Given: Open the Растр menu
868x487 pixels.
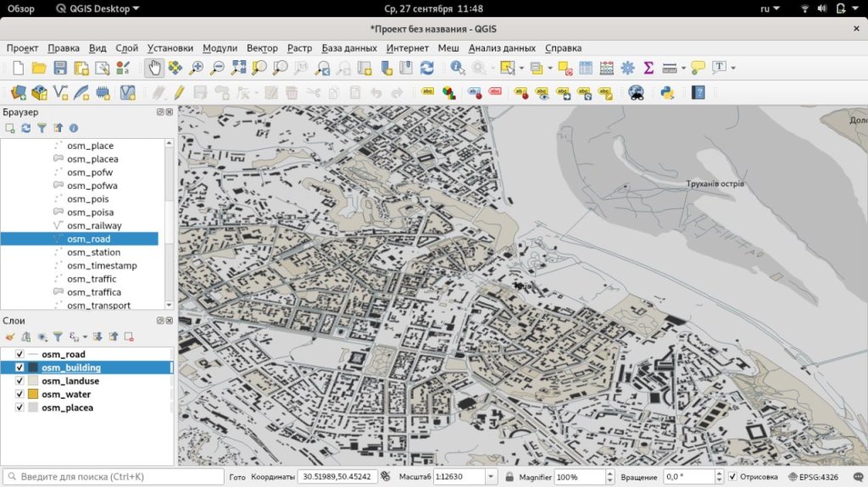Looking at the screenshot, I should click(299, 48).
